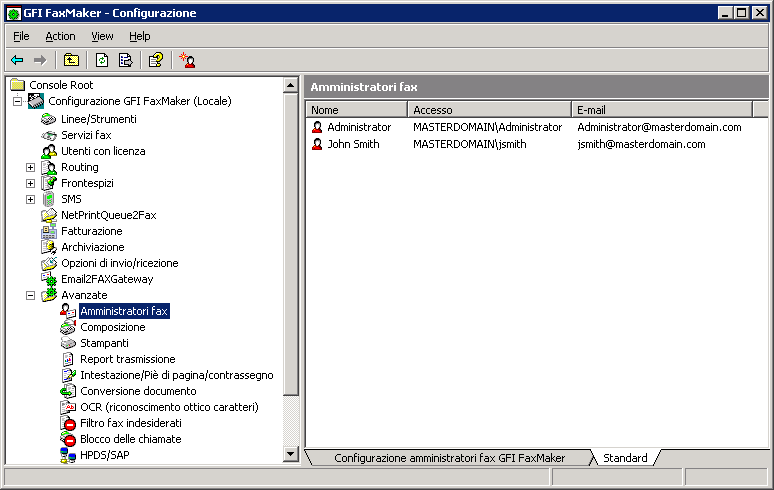The image size is (774, 490).
Task: Click the Conversione documento icon
Action: click(68, 391)
